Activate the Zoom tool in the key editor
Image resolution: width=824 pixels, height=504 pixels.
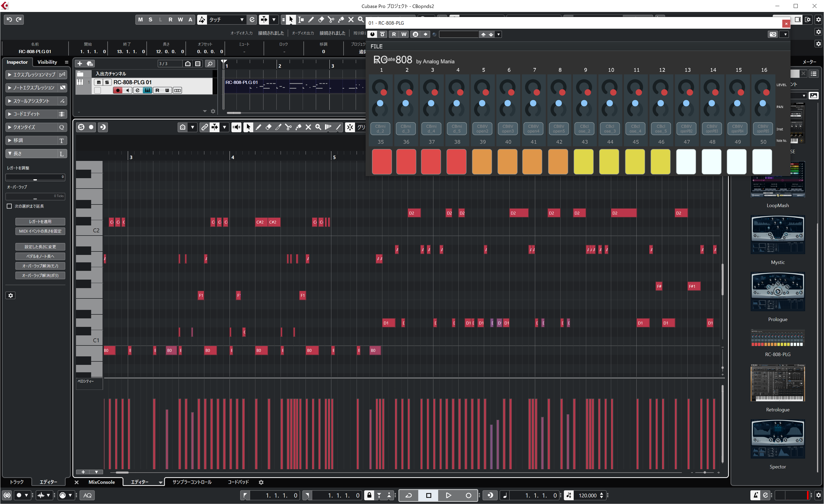318,127
